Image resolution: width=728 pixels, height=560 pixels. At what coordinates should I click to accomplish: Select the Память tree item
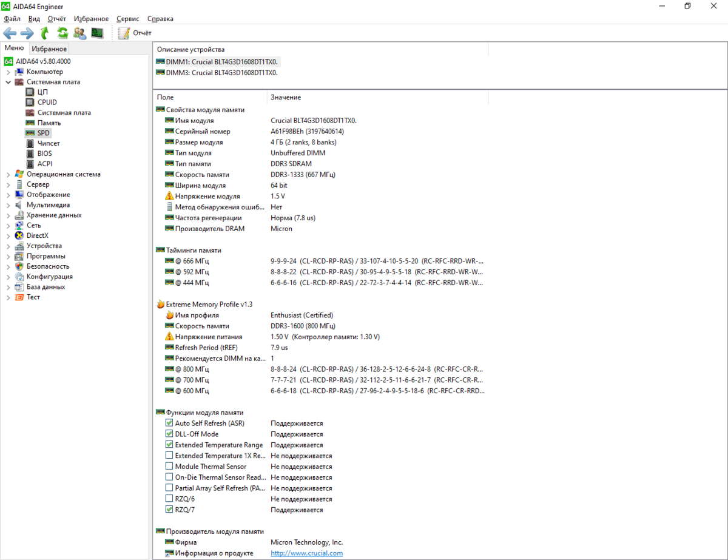coord(49,123)
